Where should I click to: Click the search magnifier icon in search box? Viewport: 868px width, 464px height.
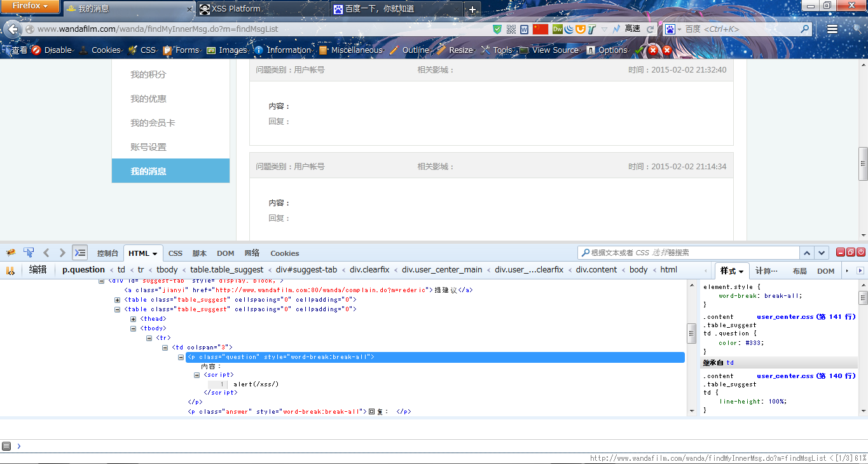click(x=805, y=29)
